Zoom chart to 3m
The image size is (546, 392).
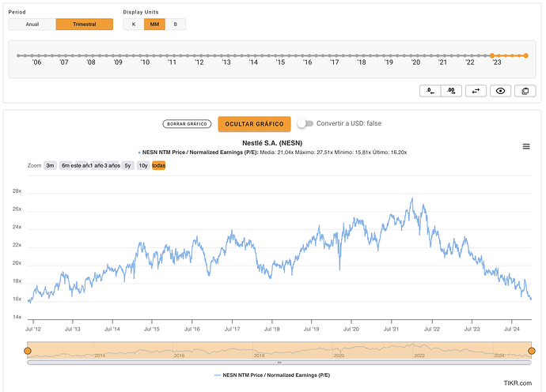[x=50, y=165]
